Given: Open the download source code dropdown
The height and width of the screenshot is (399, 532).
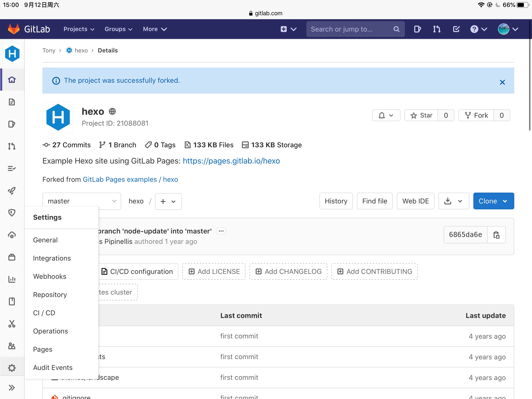Looking at the screenshot, I should (454, 201).
